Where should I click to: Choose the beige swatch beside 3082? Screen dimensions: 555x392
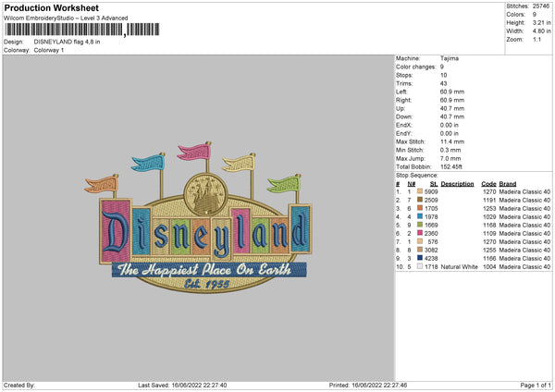coord(420,250)
